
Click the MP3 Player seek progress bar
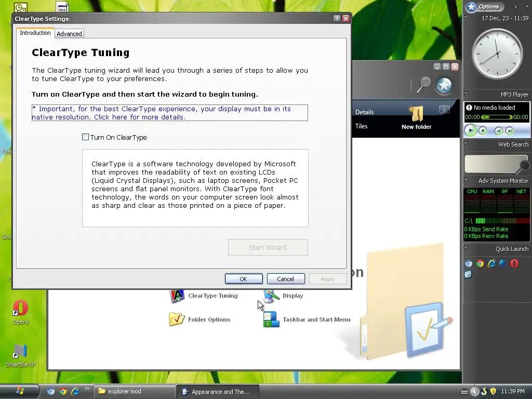tap(497, 117)
